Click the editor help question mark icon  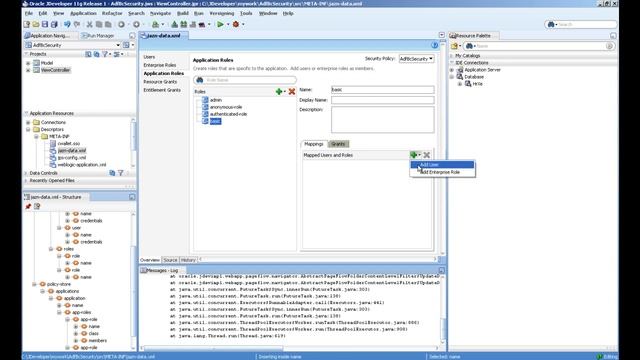435,45
